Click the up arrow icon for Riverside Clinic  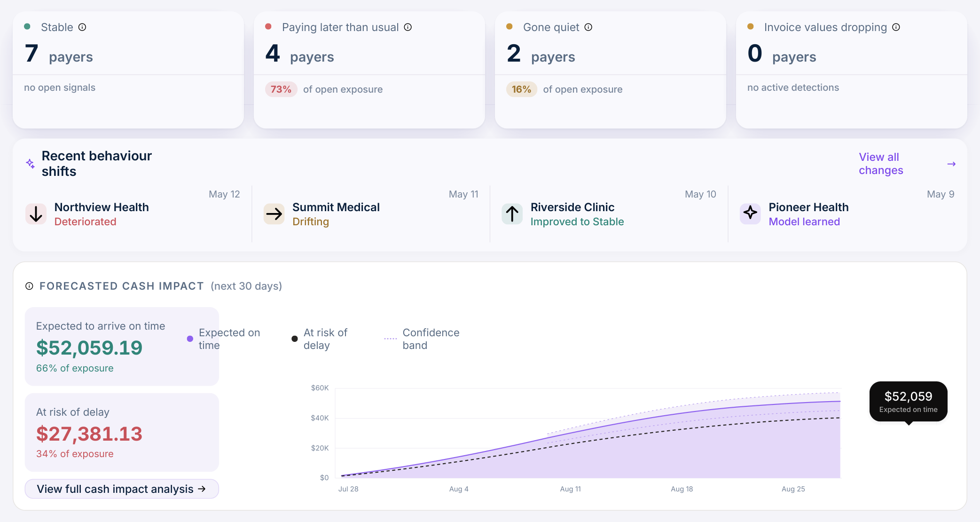tap(512, 214)
